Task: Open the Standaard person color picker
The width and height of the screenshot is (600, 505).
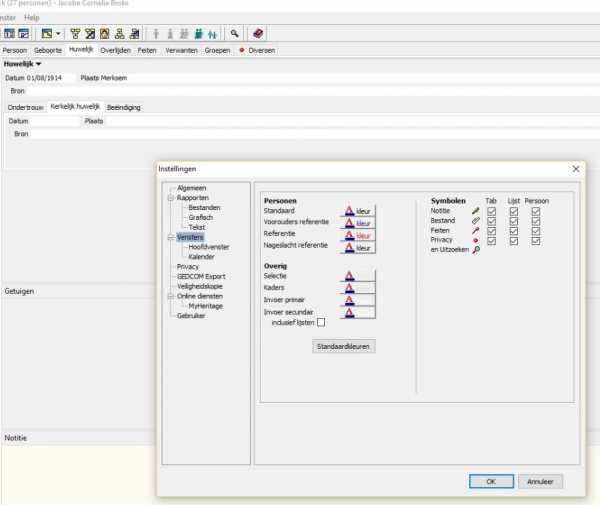Action: 358,212
